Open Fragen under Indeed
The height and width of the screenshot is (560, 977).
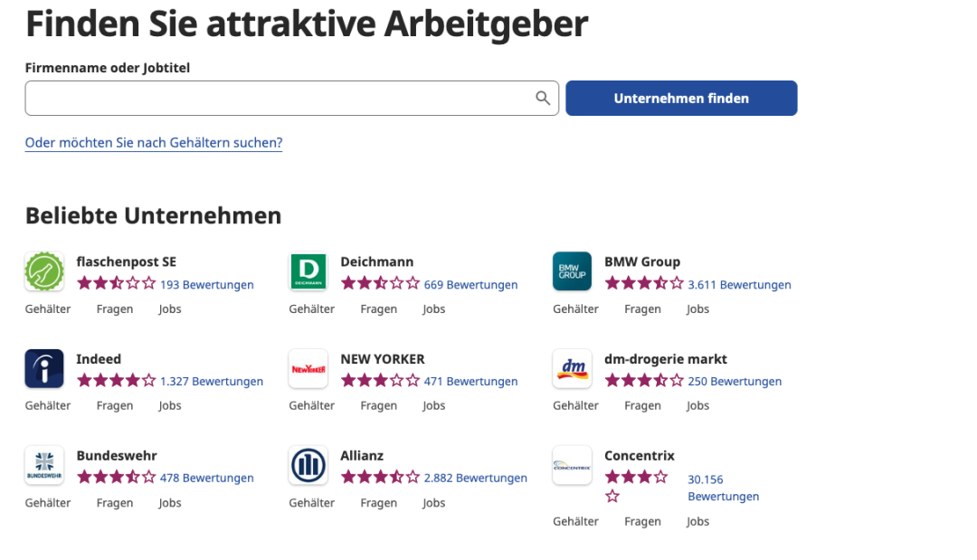[115, 406]
